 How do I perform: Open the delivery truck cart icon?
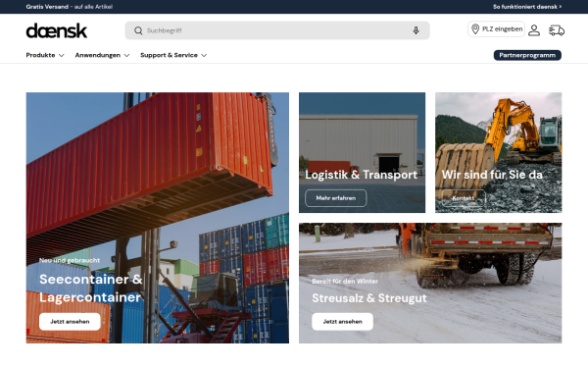pos(557,30)
